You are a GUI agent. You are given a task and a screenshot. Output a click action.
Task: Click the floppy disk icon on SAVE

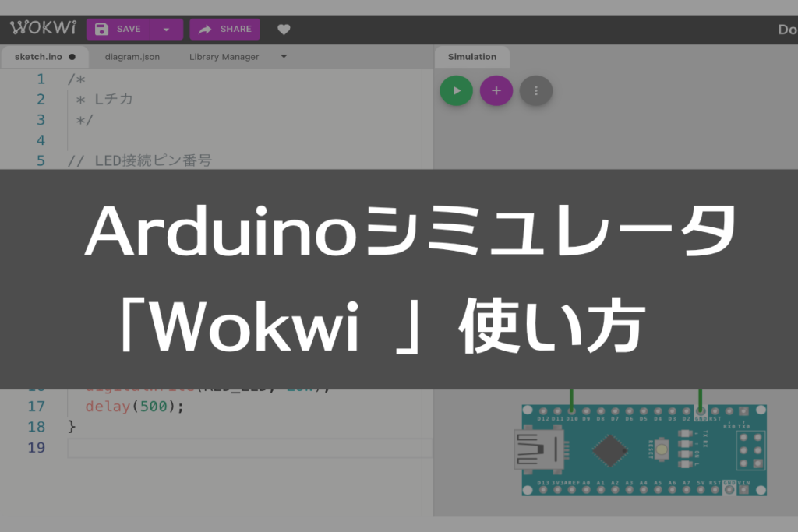(102, 28)
